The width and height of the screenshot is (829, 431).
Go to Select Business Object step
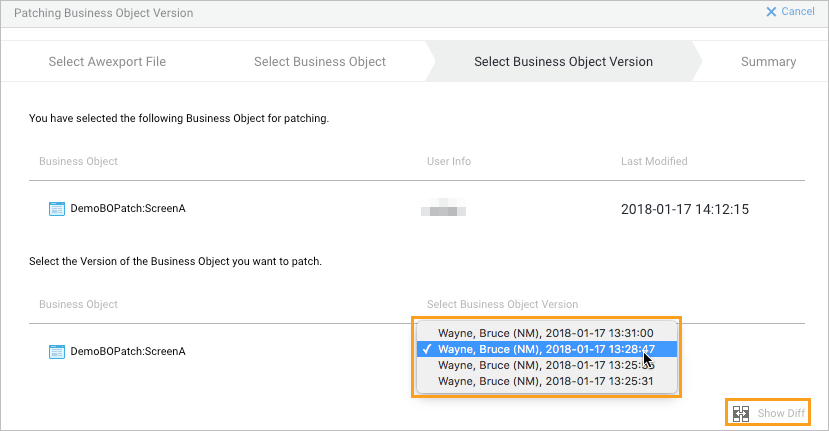(320, 61)
